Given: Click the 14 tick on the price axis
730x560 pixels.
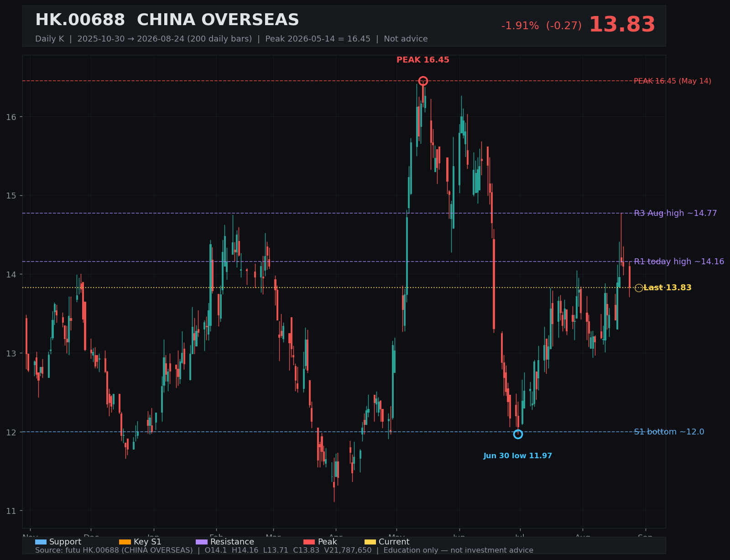Looking at the screenshot, I should 11,274.
